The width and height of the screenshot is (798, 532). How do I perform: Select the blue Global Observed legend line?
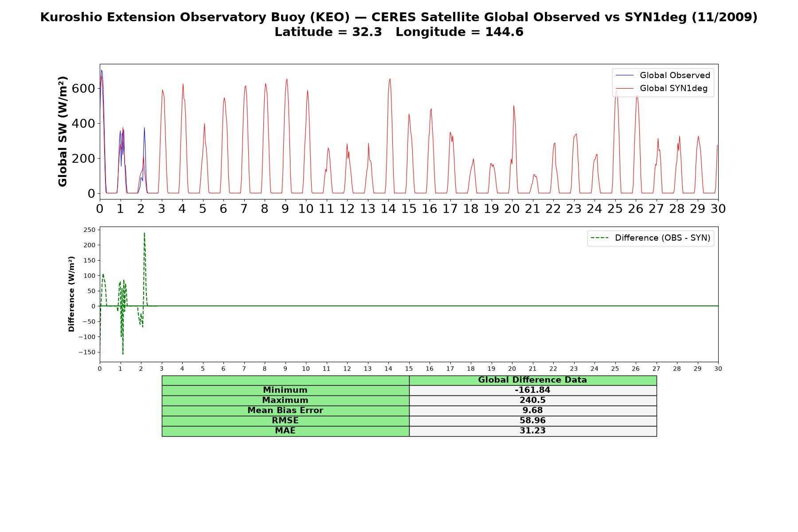(x=625, y=75)
